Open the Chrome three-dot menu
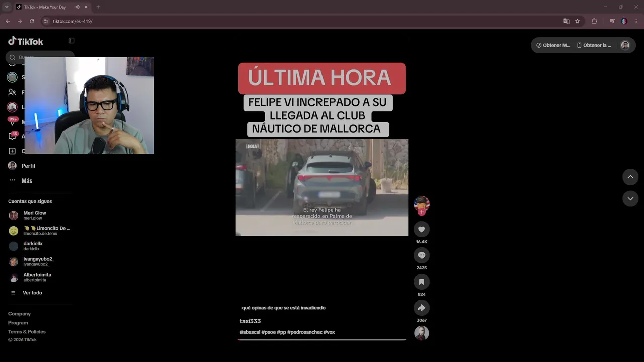Image resolution: width=644 pixels, height=362 pixels. click(x=636, y=21)
